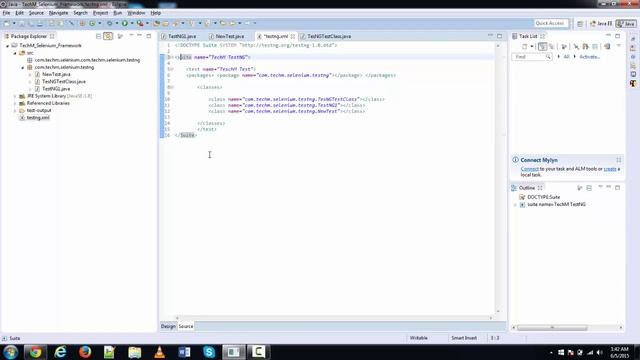Expand the Referenced Libraries node

coord(15,103)
